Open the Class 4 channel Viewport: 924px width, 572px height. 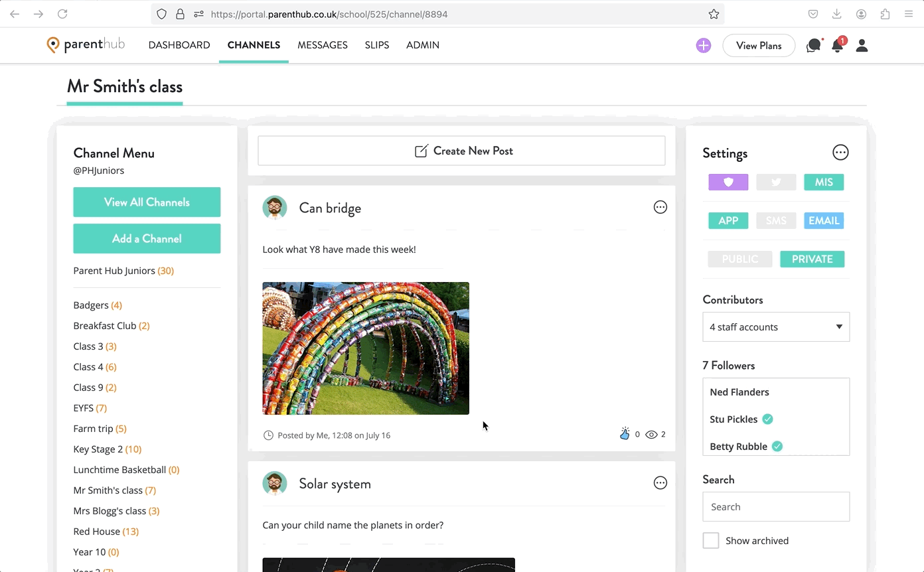click(x=95, y=367)
